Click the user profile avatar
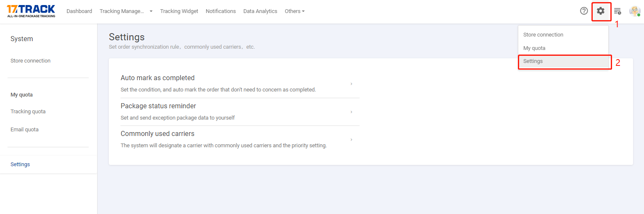Screen dimensions: 644x214 634,11
